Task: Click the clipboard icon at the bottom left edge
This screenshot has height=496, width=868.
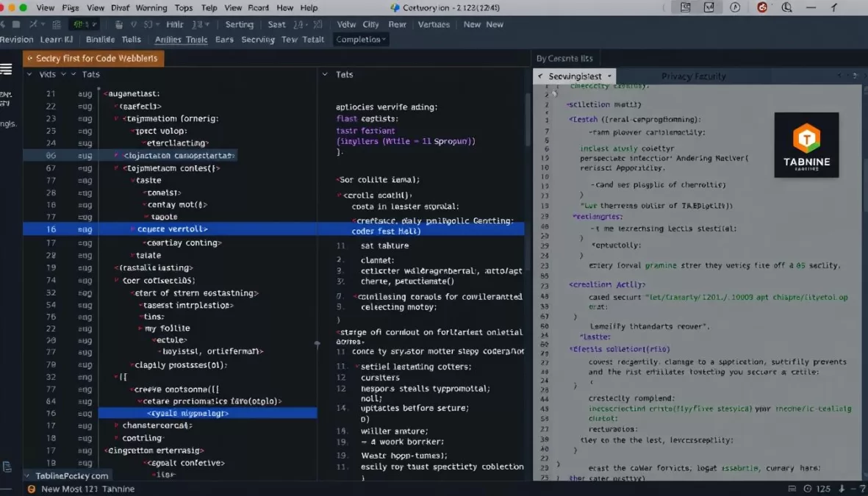Action: tap(7, 466)
